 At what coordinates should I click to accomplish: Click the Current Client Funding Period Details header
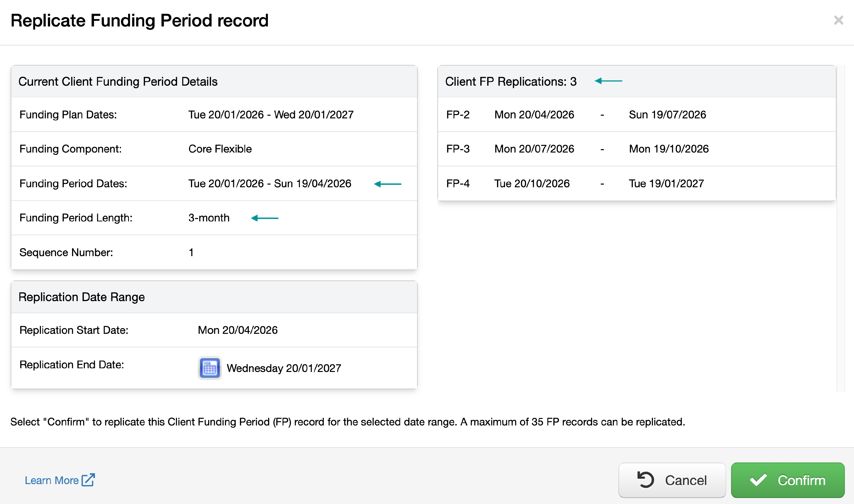pos(118,81)
